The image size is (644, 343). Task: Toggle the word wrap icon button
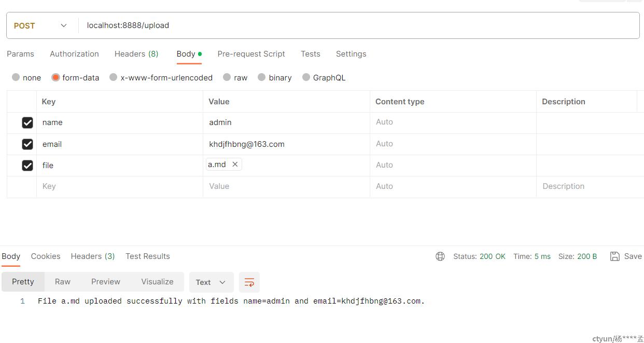tap(249, 282)
